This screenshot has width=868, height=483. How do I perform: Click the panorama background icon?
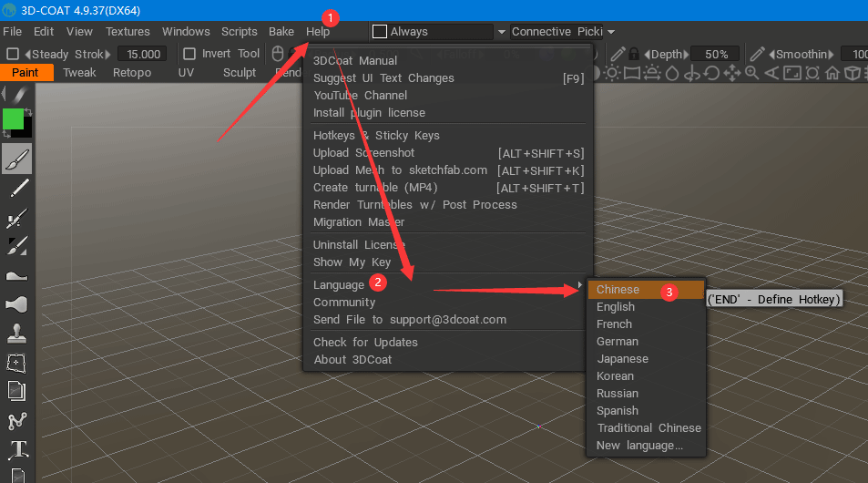click(x=631, y=73)
